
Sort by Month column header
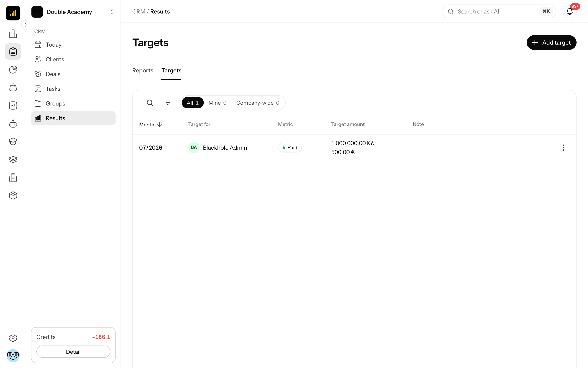point(150,125)
